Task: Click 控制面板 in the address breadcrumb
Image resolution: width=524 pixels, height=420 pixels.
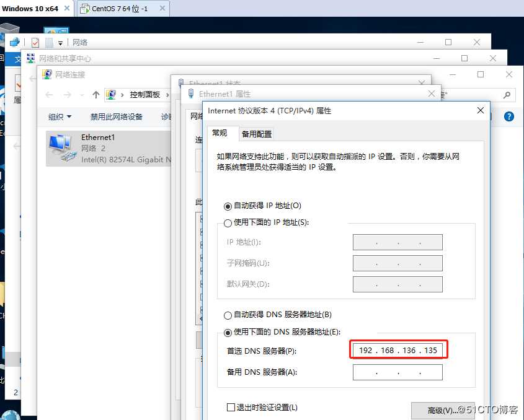Action: point(145,95)
